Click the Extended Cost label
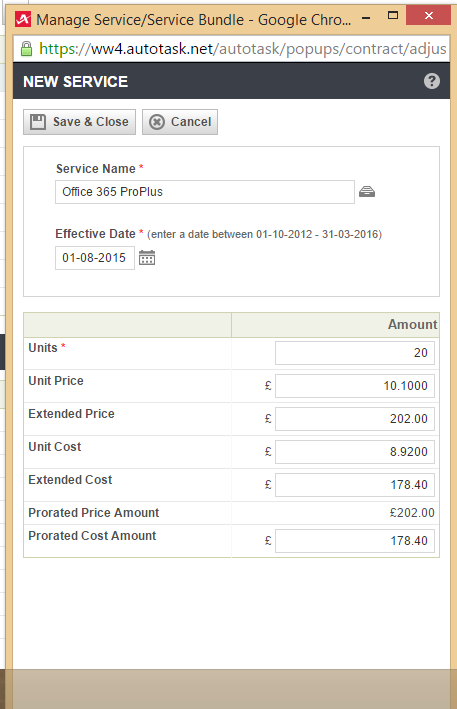The height and width of the screenshot is (709, 457). click(x=70, y=480)
